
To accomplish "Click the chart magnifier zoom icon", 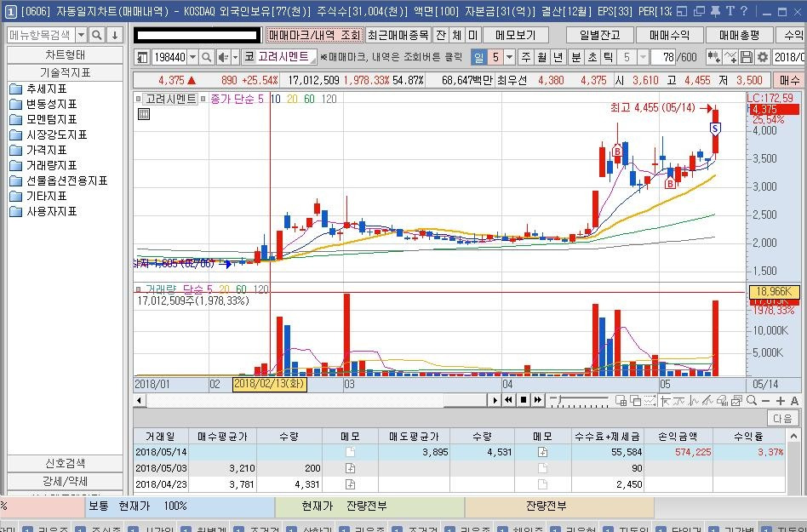I will (752, 400).
